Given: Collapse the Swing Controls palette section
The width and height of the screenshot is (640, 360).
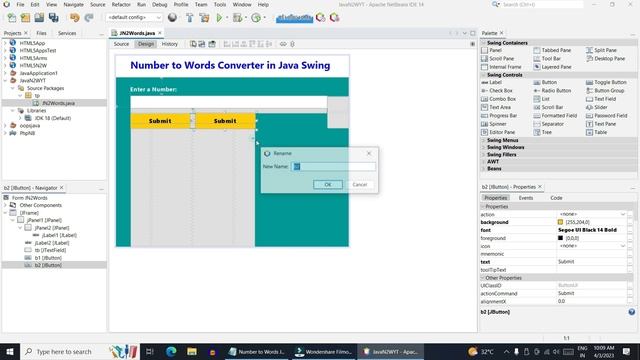Looking at the screenshot, I should [484, 75].
